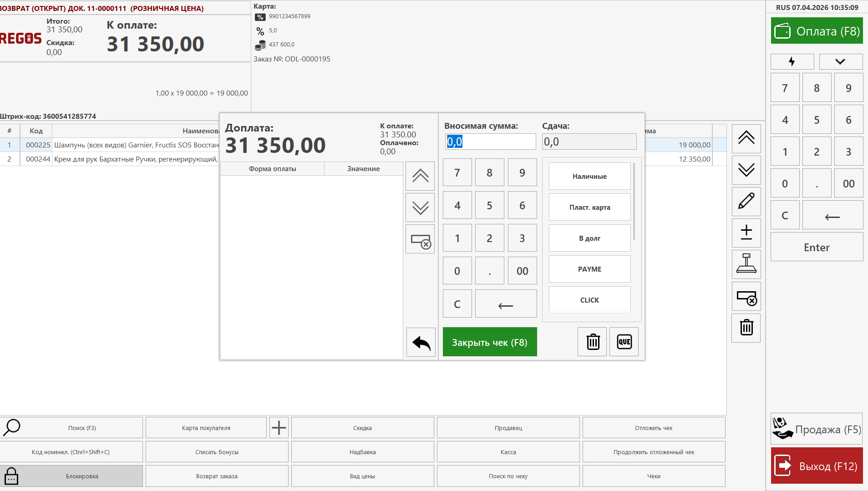This screenshot has height=491, width=868.
Task: Open Возврат заказа function
Action: (217, 476)
